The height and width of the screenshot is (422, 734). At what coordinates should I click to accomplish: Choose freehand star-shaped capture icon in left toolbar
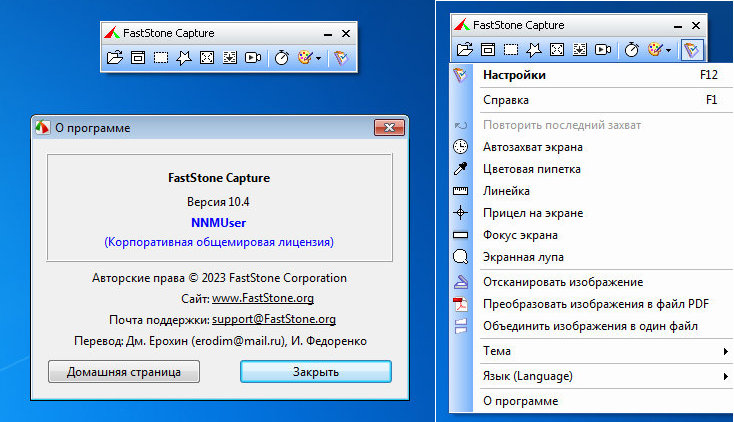184,59
